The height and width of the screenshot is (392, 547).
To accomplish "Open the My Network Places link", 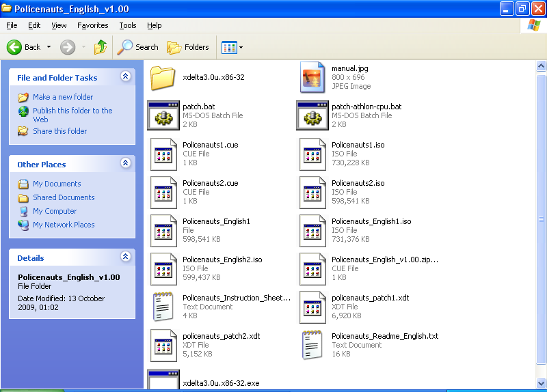I will [63, 225].
